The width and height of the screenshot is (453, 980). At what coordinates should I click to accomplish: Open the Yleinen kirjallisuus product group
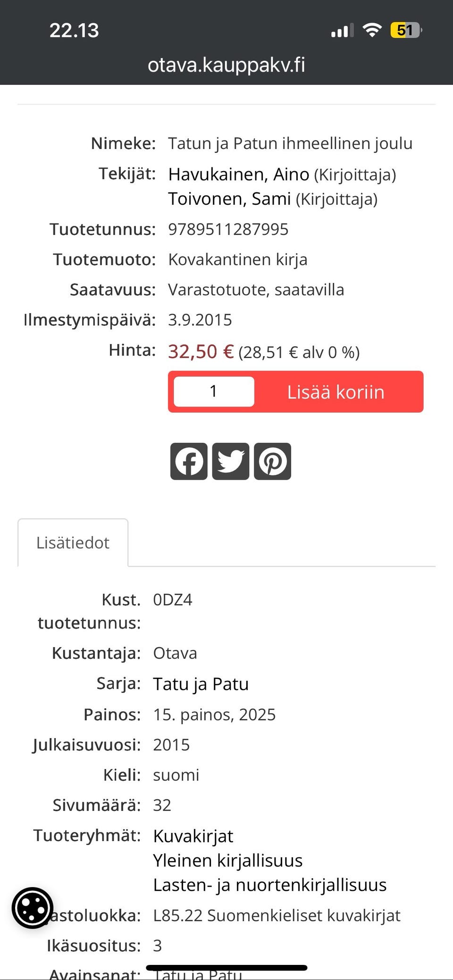pos(227,860)
